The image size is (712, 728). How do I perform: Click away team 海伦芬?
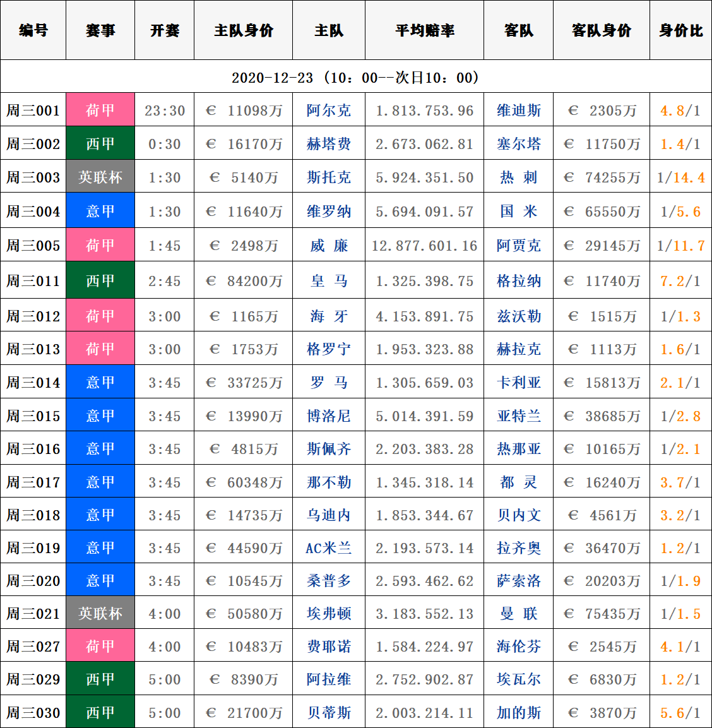tap(518, 647)
